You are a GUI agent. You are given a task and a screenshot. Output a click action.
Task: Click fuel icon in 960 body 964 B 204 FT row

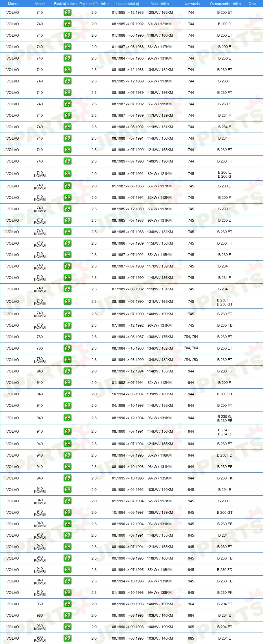pyautogui.click(x=67, y=604)
